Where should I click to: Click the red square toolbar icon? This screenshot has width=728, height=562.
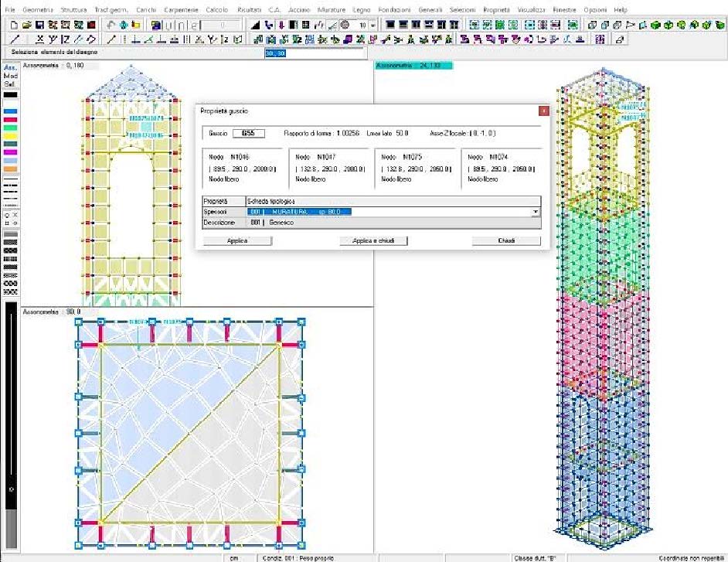point(90,25)
